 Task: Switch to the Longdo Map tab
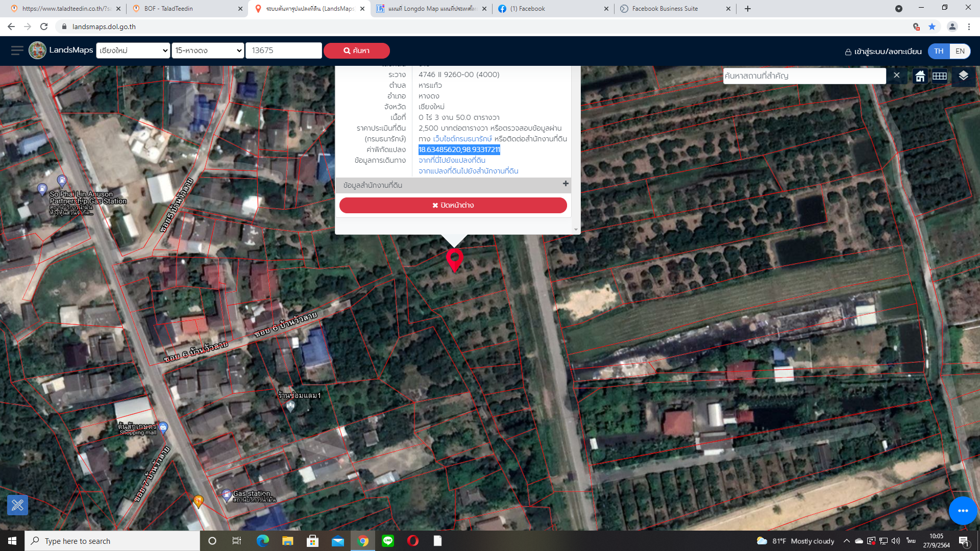click(431, 9)
